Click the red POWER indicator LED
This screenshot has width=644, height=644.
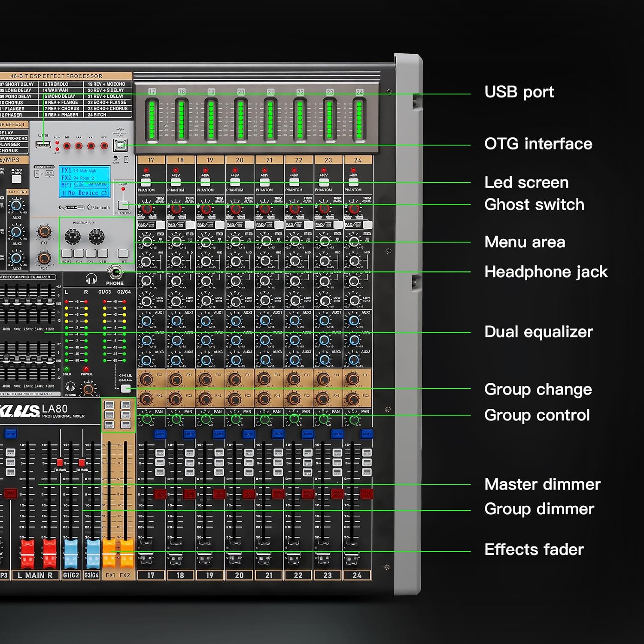pos(86,369)
